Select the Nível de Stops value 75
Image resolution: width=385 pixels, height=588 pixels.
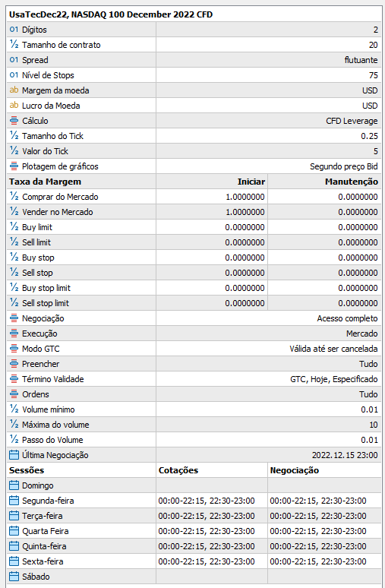[374, 75]
